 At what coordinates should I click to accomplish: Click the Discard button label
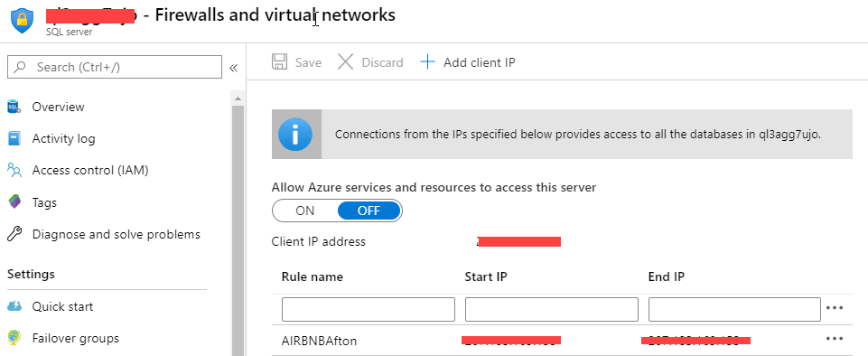(383, 62)
